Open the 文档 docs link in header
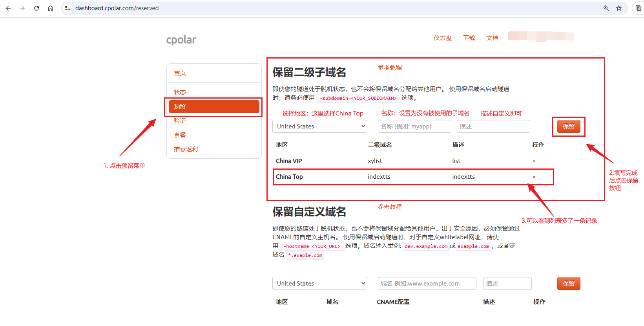Image resolution: width=644 pixels, height=326 pixels. click(x=493, y=38)
